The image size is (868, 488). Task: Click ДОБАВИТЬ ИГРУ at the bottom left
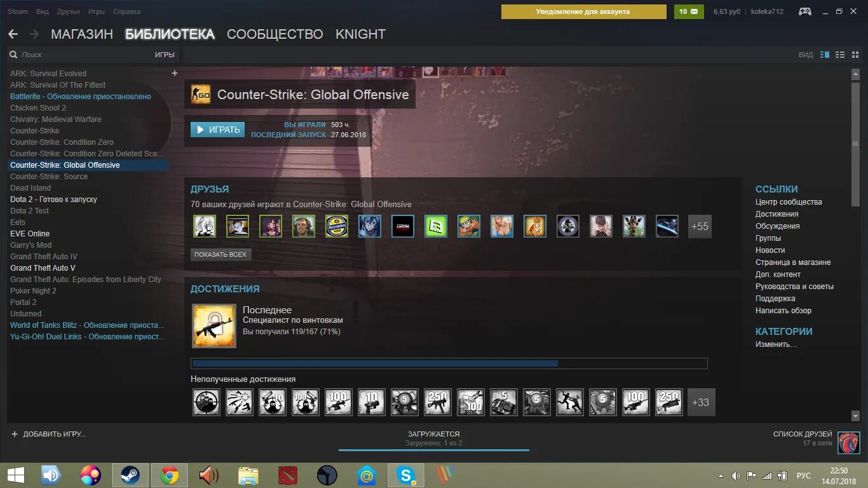(48, 434)
